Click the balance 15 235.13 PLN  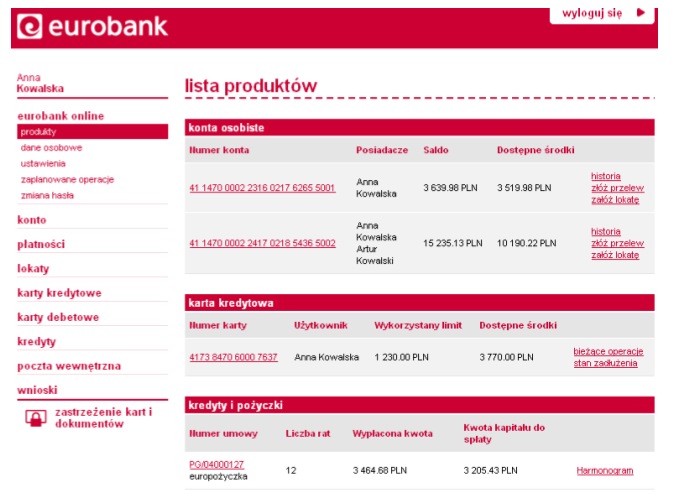pyautogui.click(x=453, y=243)
